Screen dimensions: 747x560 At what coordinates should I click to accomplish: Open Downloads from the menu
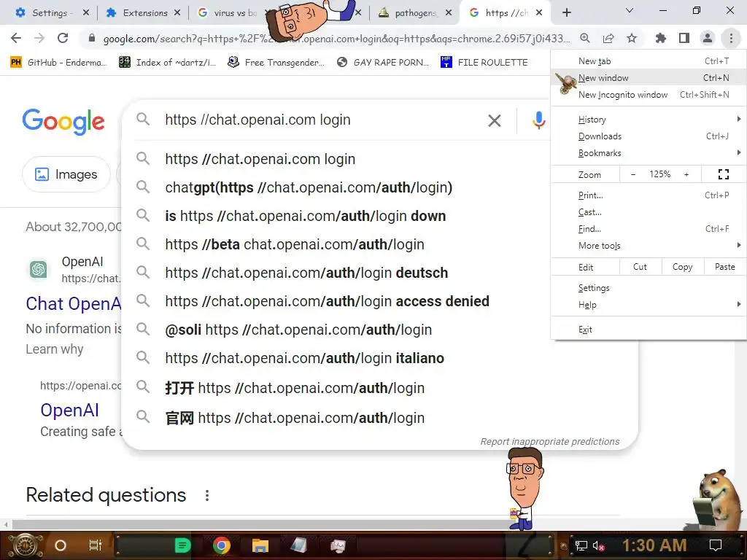click(649, 136)
